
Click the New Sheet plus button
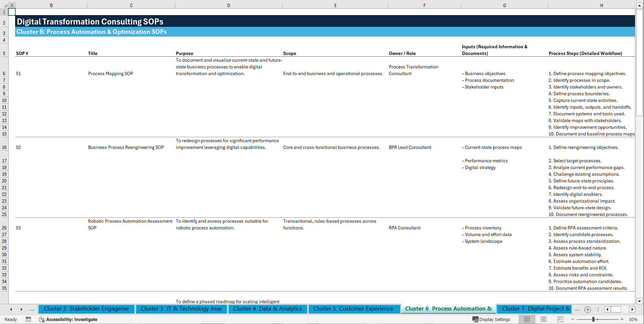click(x=588, y=309)
